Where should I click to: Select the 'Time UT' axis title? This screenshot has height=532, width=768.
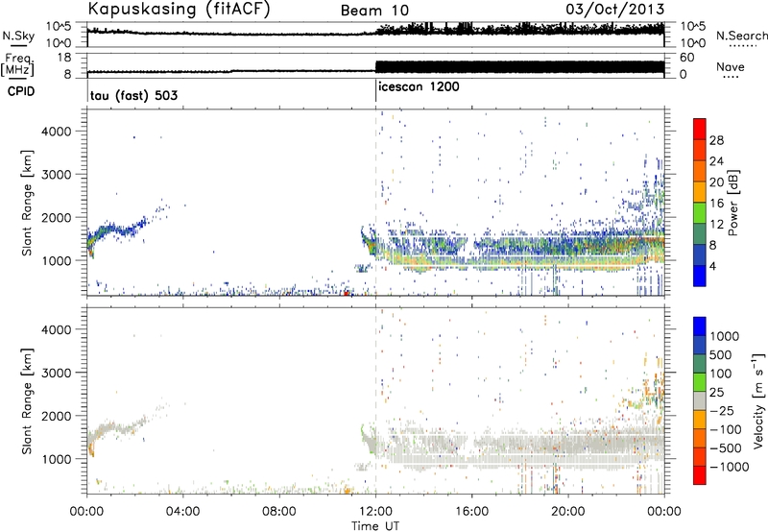[375, 526]
